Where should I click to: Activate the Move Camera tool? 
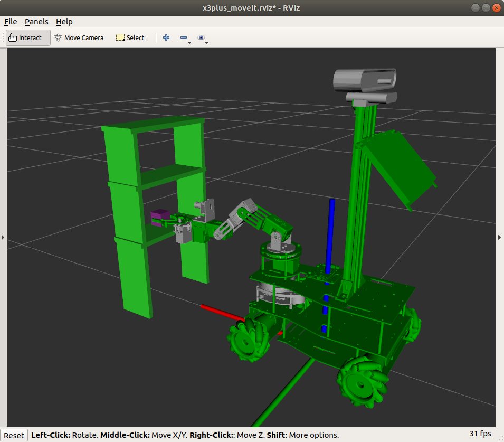[79, 37]
